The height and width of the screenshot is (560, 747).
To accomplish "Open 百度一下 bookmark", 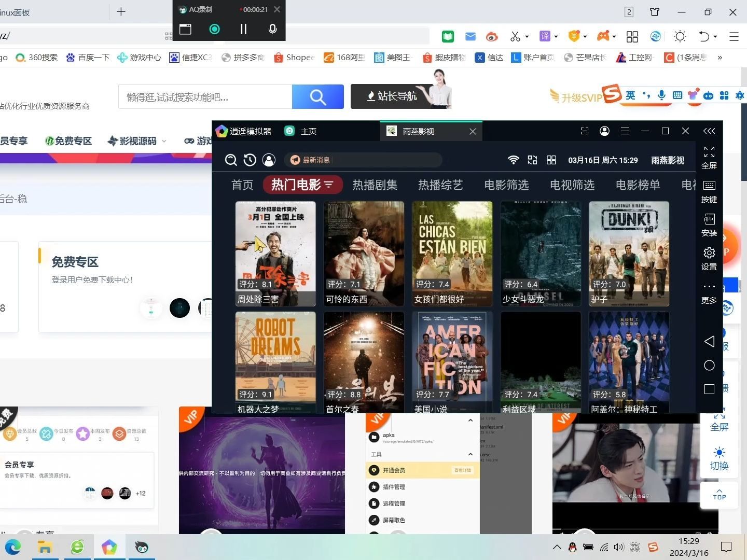I will tap(88, 58).
